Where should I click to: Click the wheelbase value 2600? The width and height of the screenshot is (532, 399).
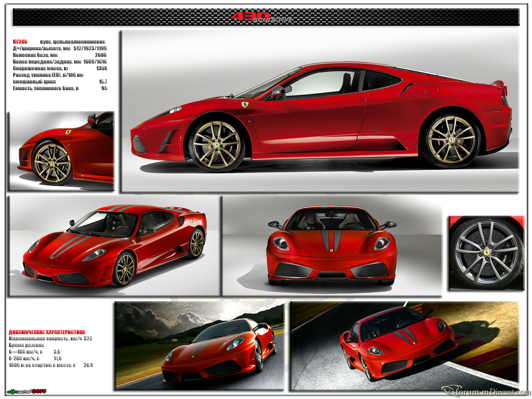tap(101, 55)
